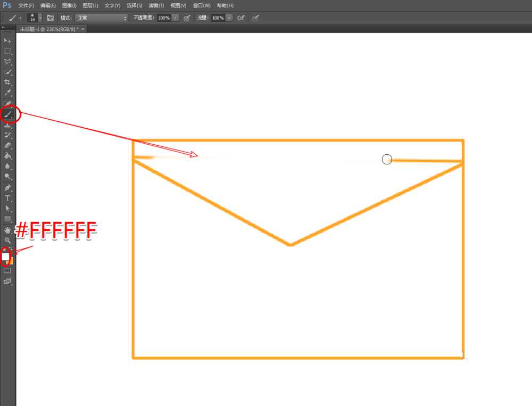
Task: Toggle the brush panel button
Action: coord(51,18)
